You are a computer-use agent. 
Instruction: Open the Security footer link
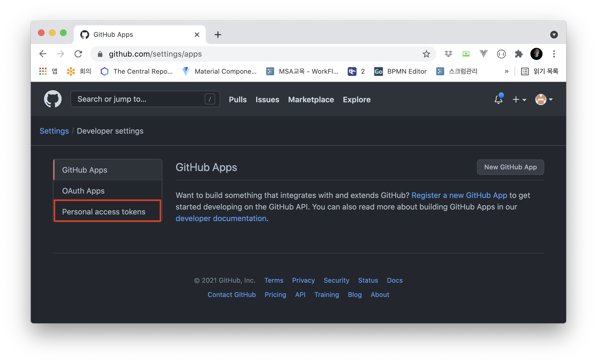336,280
